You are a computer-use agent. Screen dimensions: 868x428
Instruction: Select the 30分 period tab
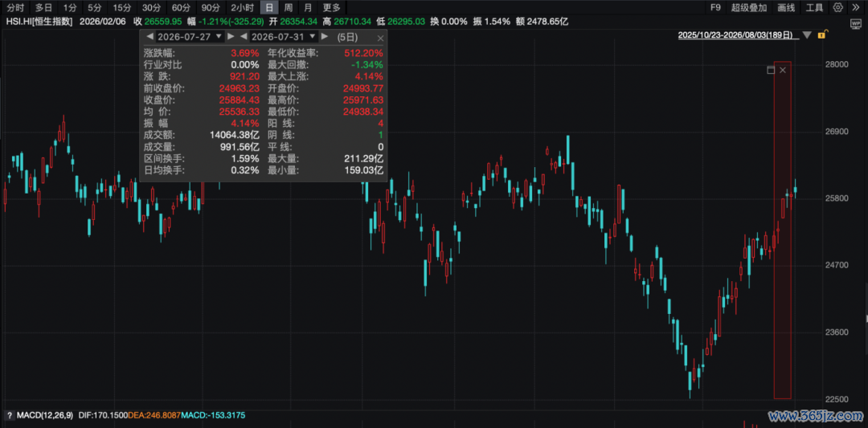pos(150,8)
